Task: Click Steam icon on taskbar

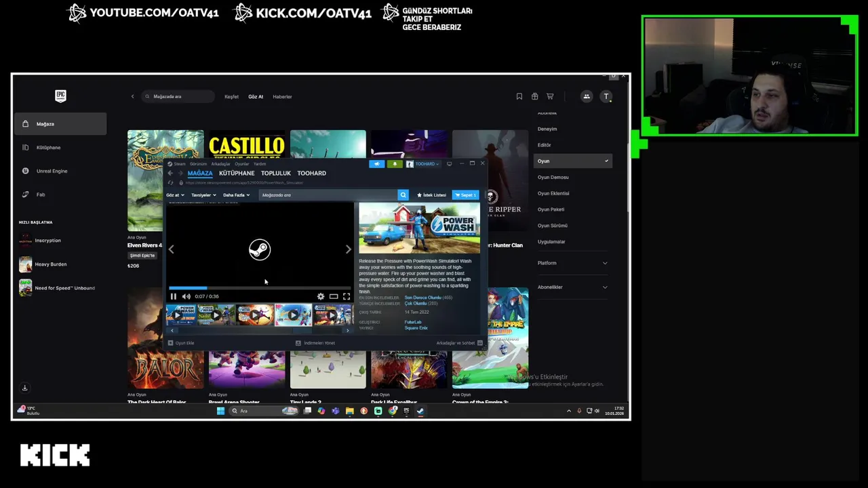Action: pos(420,411)
